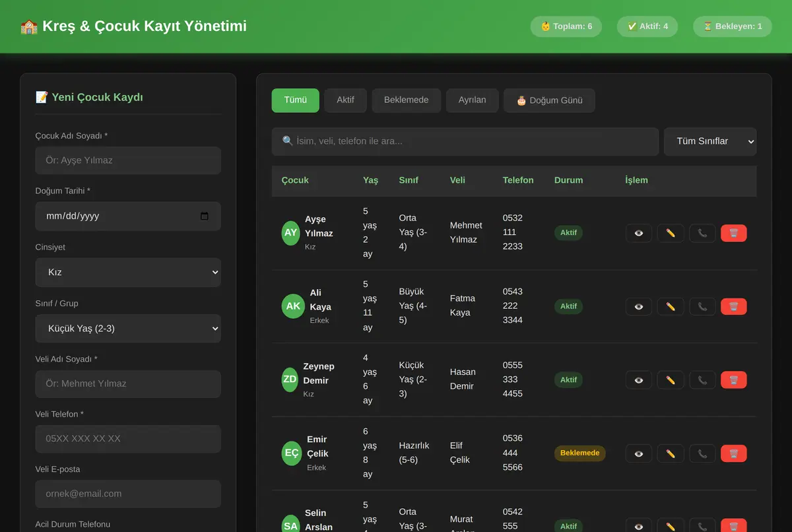
Task: Delete Ayşe Yılmaz using red trash button
Action: click(x=734, y=233)
